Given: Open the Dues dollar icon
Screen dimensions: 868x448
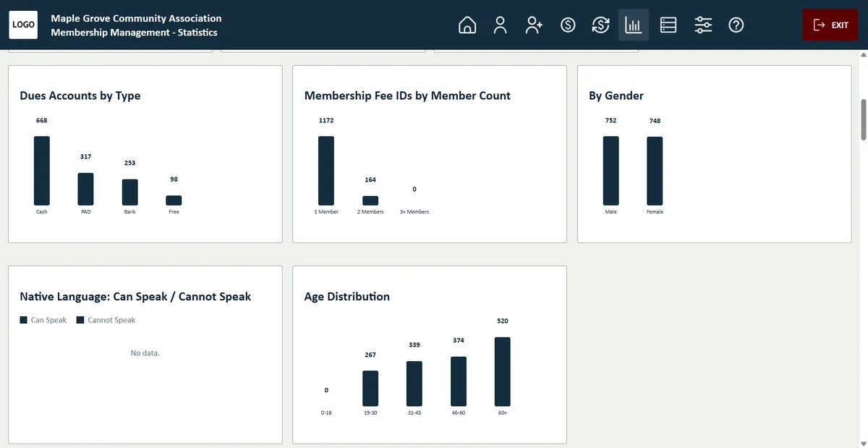Looking at the screenshot, I should point(568,25).
